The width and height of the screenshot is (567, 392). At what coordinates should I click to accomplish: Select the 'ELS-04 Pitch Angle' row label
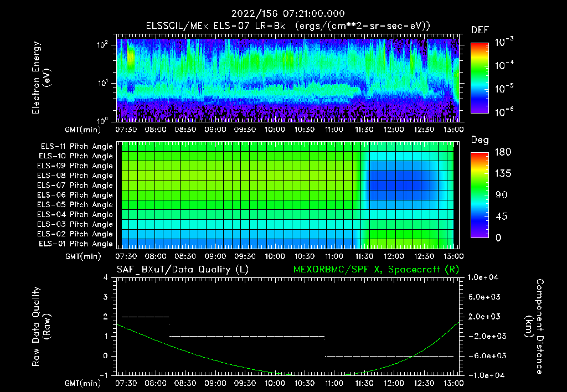[75, 214]
